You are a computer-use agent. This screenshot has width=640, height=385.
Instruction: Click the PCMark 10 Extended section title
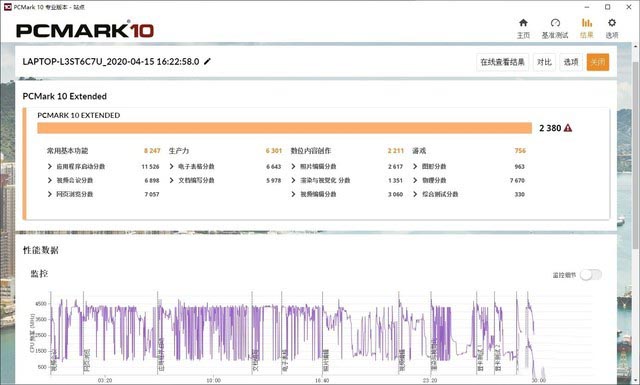click(x=64, y=96)
